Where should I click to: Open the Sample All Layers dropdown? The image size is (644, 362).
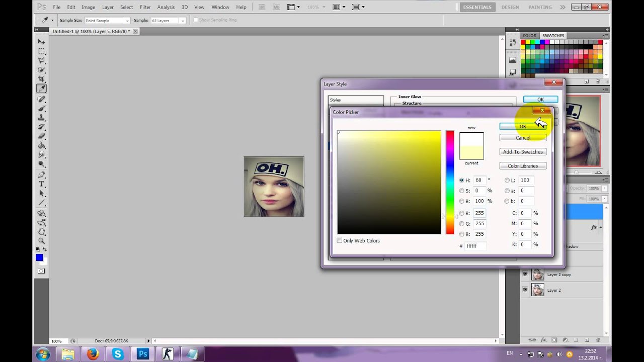[168, 20]
